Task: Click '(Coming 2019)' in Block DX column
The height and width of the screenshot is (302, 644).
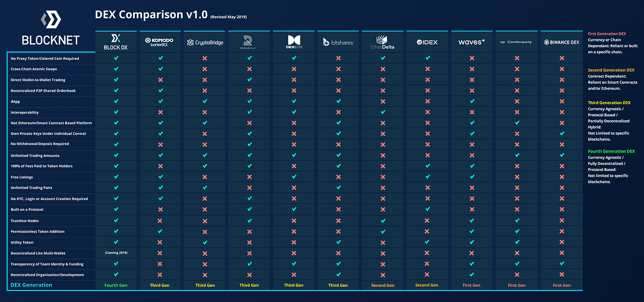Action: point(115,253)
